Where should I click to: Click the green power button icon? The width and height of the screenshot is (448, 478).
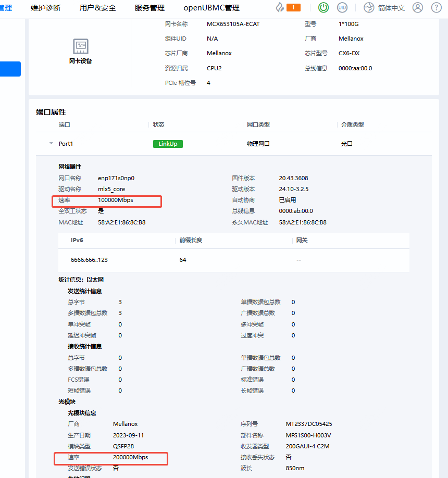[323, 8]
